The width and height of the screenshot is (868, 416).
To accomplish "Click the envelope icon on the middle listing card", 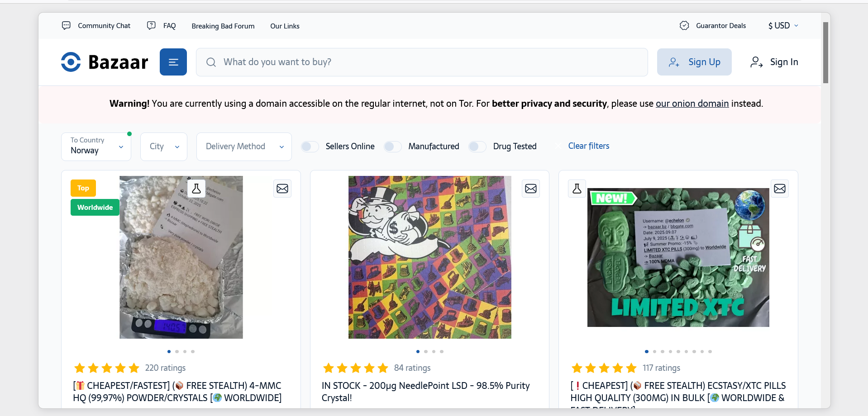I will pos(531,189).
